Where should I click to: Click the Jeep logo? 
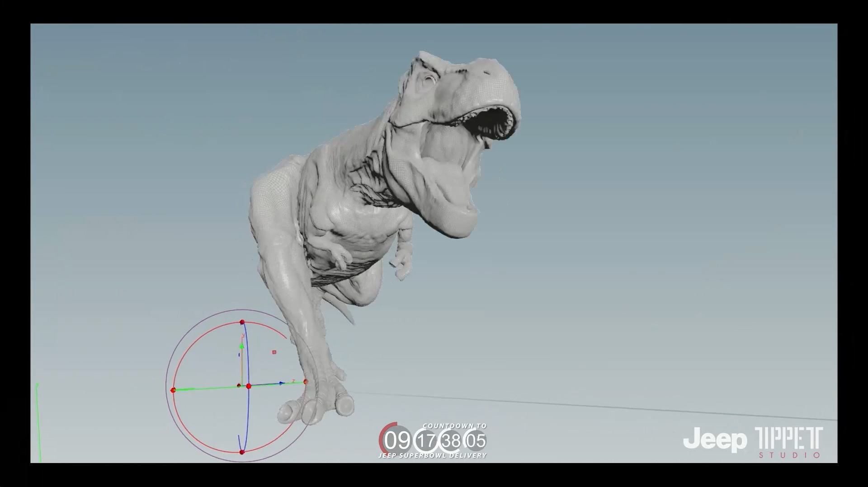pos(715,440)
